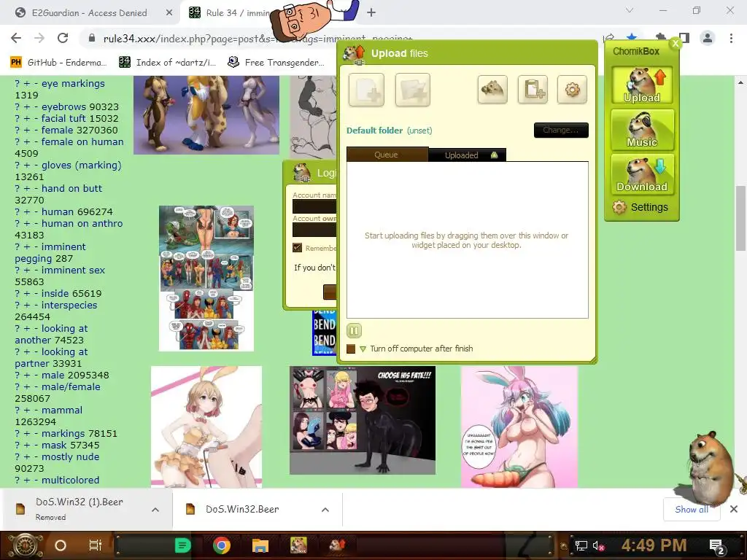Screen dimensions: 747x560
Task: Open a new Chrome tab with plus
Action: (371, 13)
